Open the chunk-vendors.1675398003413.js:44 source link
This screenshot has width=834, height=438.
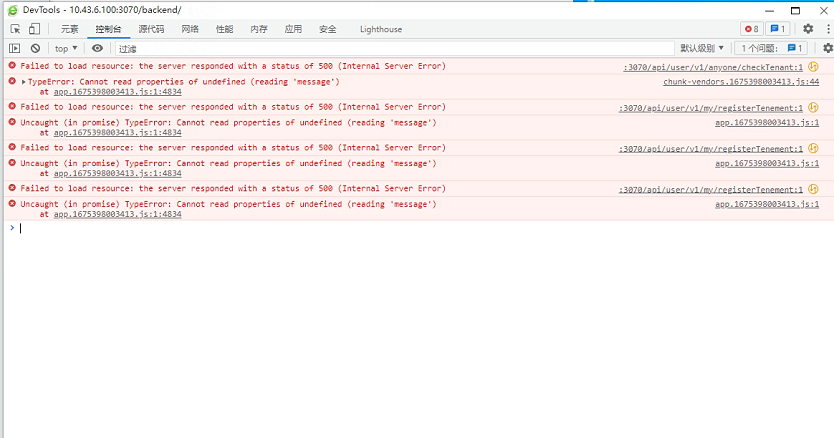click(740, 82)
